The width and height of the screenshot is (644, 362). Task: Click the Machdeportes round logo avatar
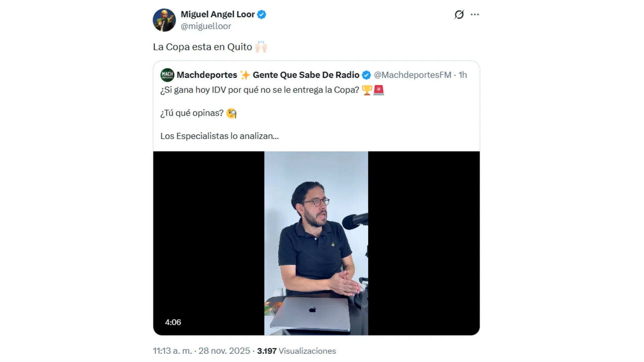click(x=167, y=75)
